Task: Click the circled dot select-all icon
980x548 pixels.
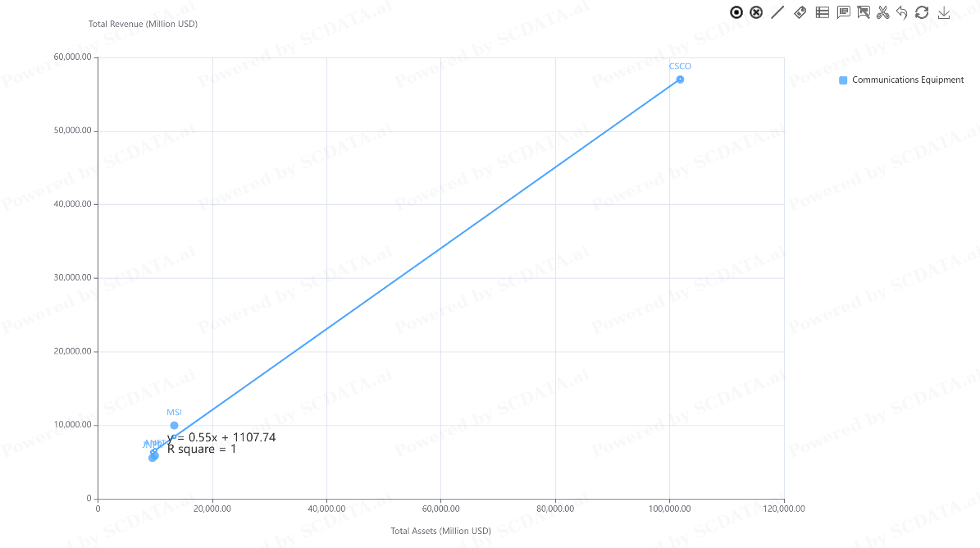Action: tap(736, 12)
